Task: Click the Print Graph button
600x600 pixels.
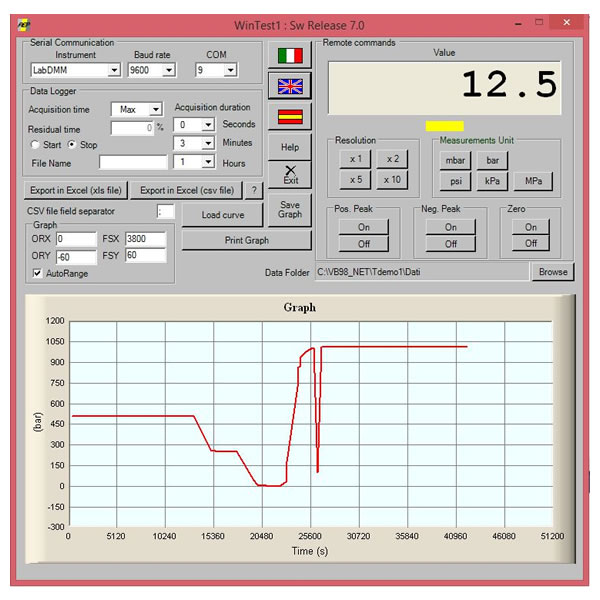Action: click(x=246, y=240)
